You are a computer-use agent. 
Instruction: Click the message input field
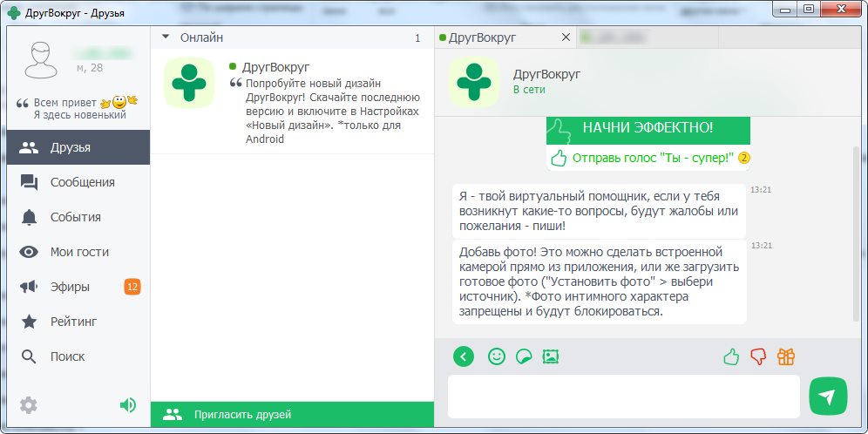(x=624, y=397)
